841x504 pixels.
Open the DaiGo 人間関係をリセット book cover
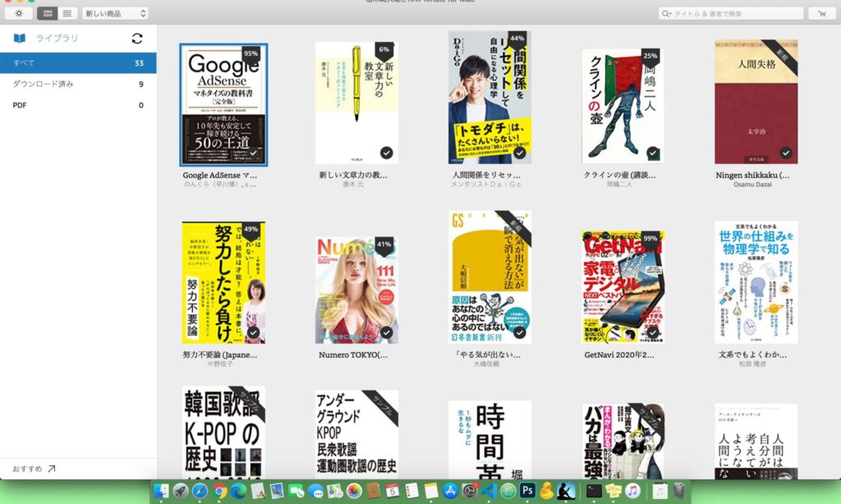pos(489,97)
